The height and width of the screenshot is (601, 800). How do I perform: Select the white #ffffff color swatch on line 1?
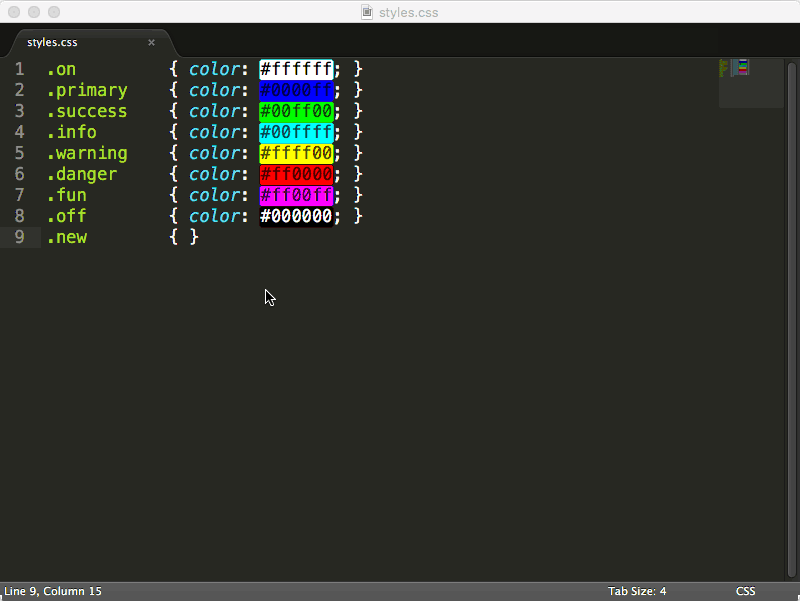296,68
